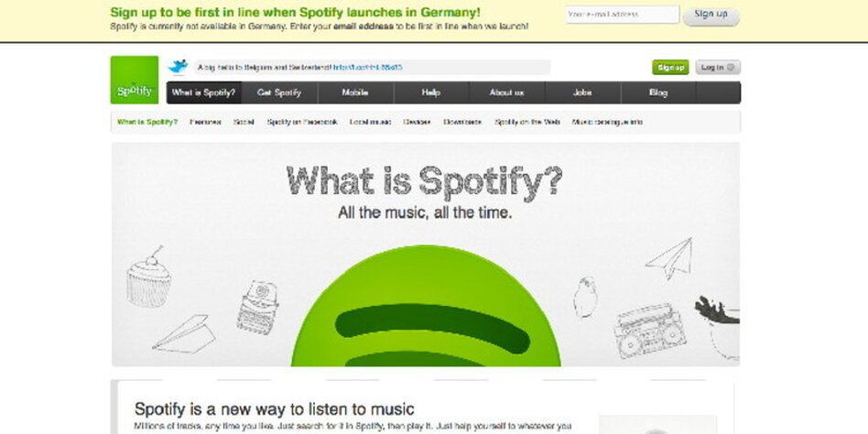Image resolution: width=868 pixels, height=434 pixels.
Task: Click the paper plane drawing at upper right
Action: (x=670, y=258)
